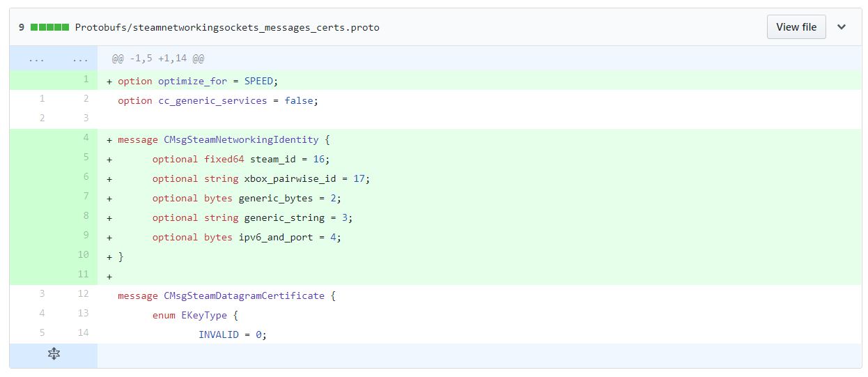The width and height of the screenshot is (868, 377).
Task: Click the ipv6_and_port = 4 line
Action: pos(247,237)
